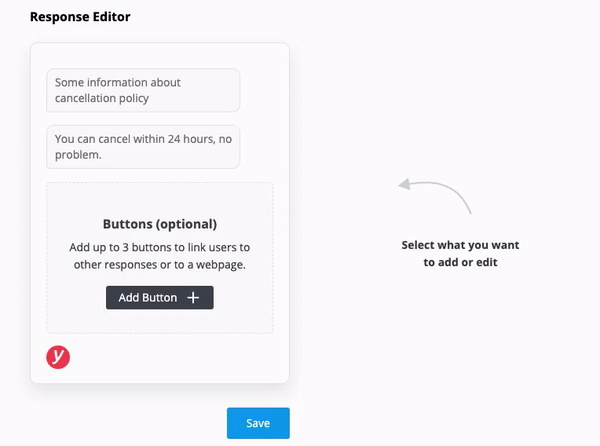
Task: Click 'other responses or to a webpage' text
Action: (x=160, y=265)
